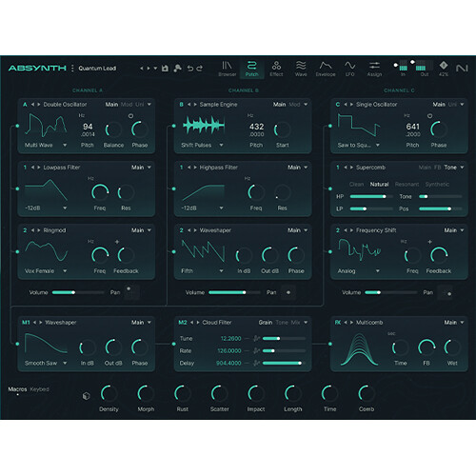The width and height of the screenshot is (476, 476).
Task: Toggle Lowpass Filter module on/off dot
Action: [x=17, y=188]
